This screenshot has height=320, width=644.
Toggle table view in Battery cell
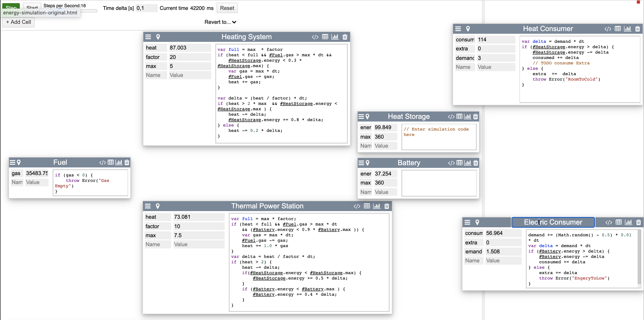click(459, 163)
